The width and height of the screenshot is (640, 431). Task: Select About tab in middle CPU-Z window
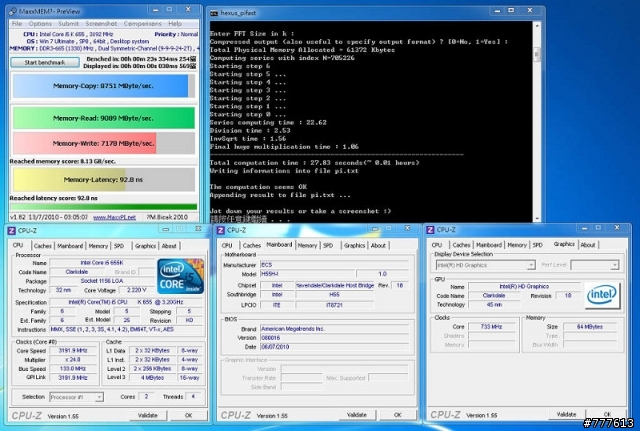pyautogui.click(x=378, y=245)
